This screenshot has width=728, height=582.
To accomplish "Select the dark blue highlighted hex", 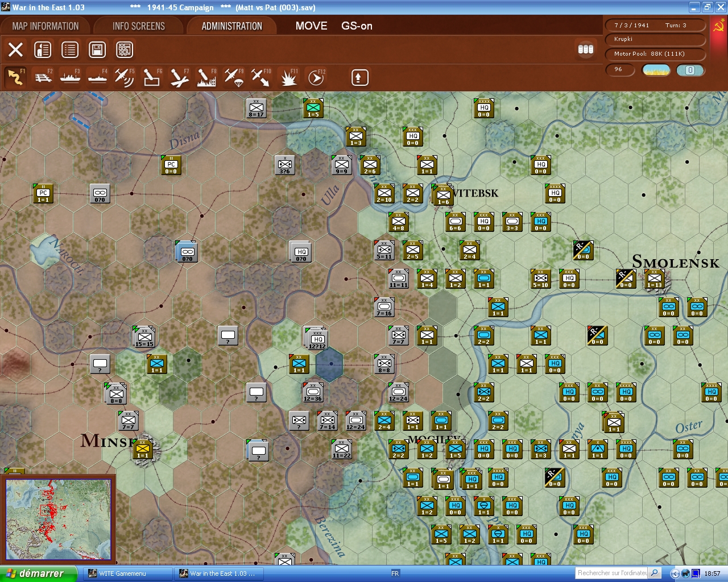I will click(329, 364).
